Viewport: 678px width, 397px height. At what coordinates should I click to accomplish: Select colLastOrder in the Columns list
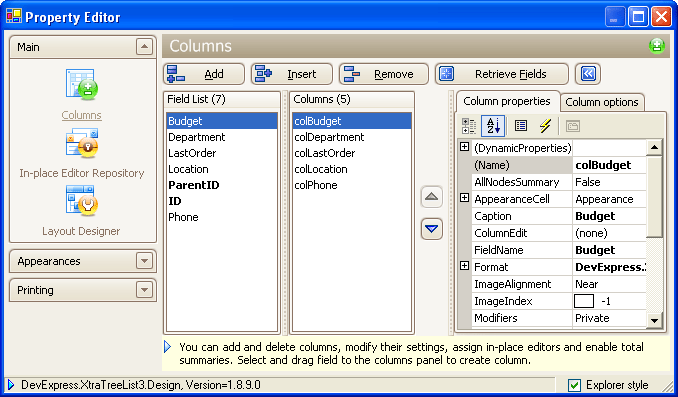pos(352,153)
